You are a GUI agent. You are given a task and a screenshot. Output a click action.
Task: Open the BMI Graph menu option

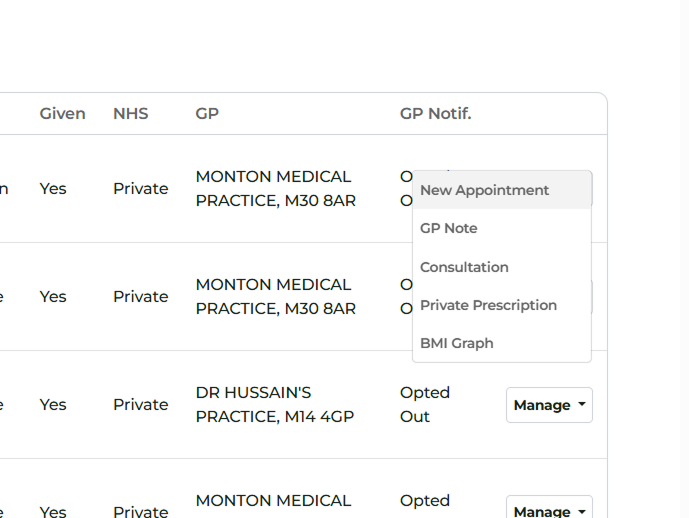(457, 343)
